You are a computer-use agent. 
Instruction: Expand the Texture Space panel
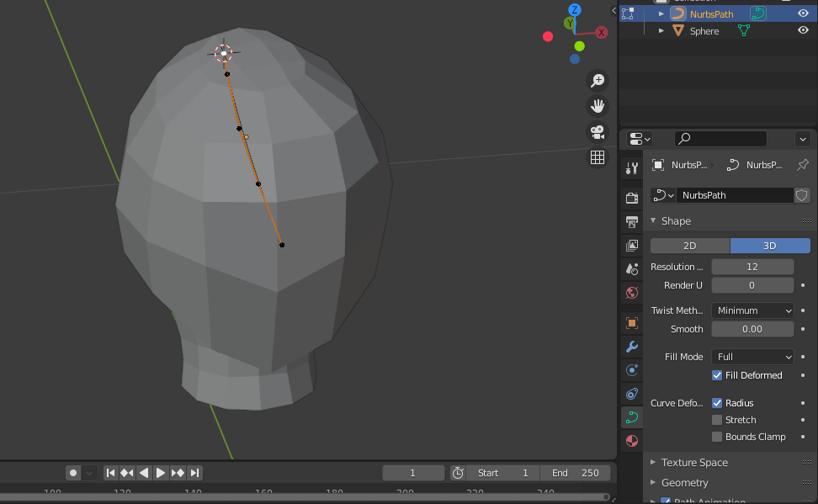[653, 462]
